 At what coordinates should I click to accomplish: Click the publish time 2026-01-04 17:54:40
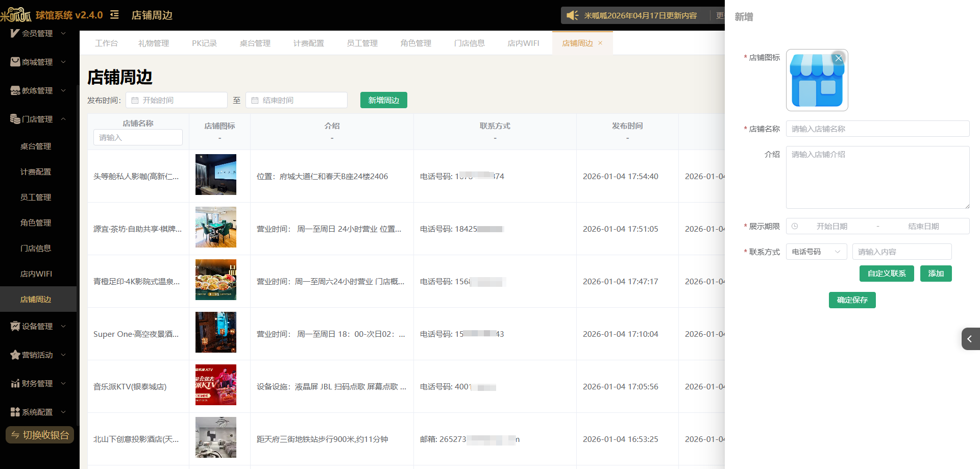click(621, 176)
